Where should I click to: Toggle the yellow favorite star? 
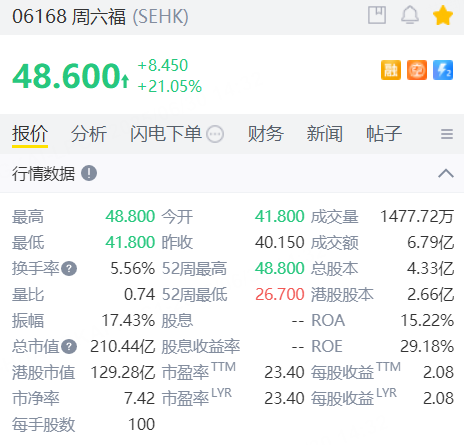pyautogui.click(x=443, y=15)
